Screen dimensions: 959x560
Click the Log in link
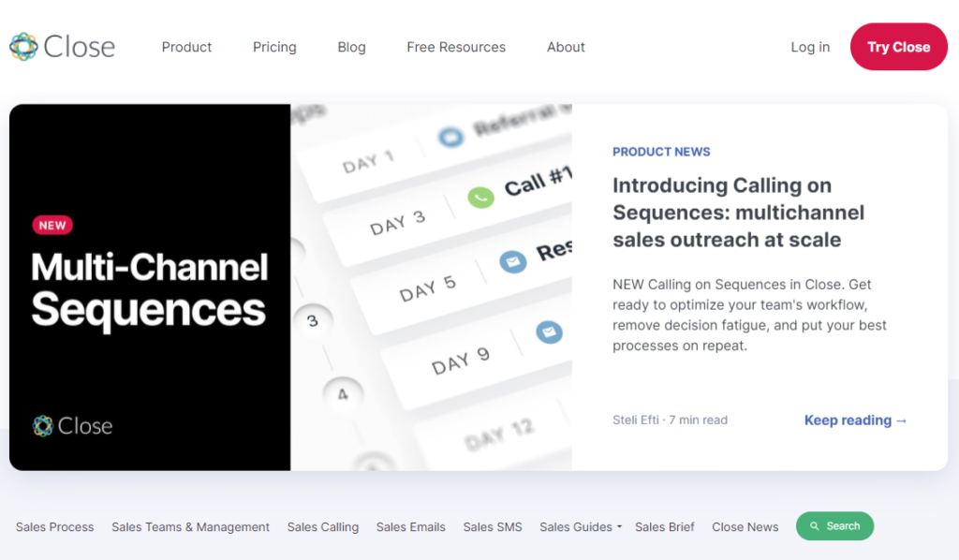pos(810,47)
